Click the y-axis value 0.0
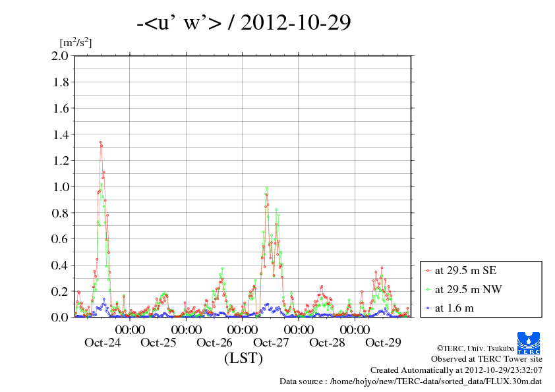Image resolution: width=555 pixels, height=392 pixels. point(60,318)
